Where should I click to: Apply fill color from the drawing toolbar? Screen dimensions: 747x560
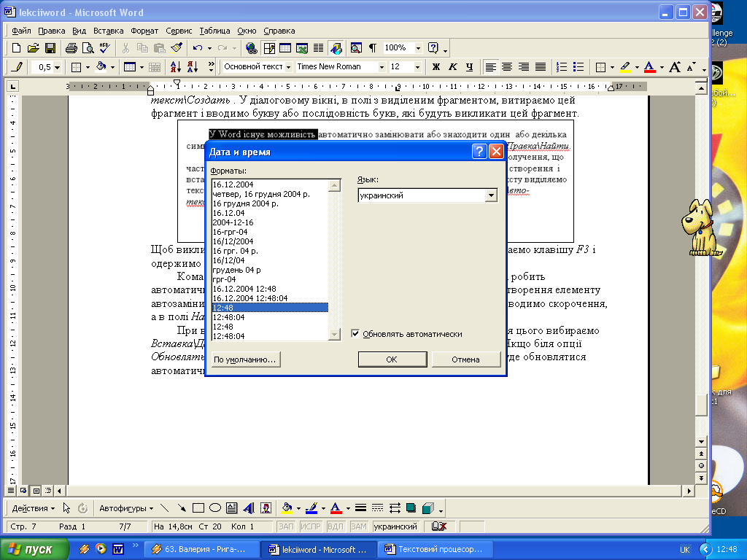click(287, 508)
